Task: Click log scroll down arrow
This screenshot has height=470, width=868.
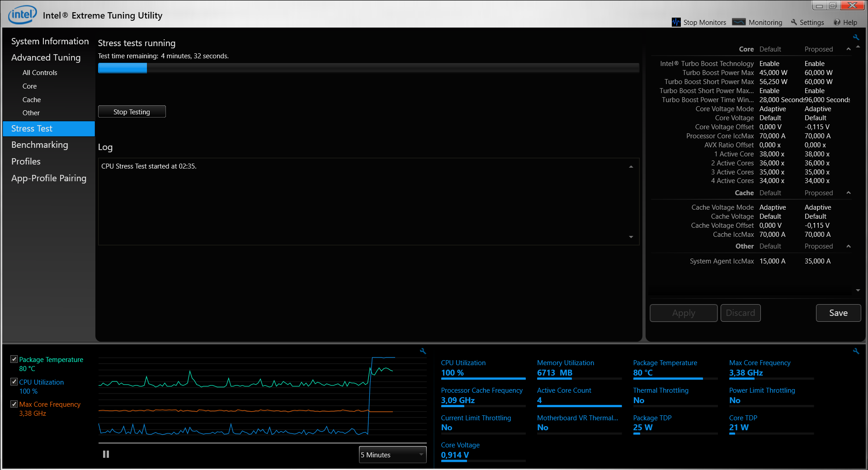Action: 631,237
